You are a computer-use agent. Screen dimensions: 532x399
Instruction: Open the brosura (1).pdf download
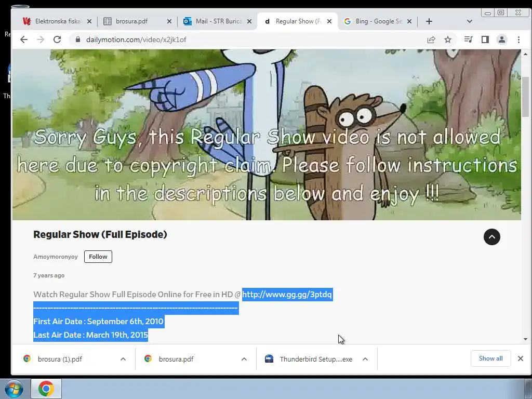coord(60,359)
